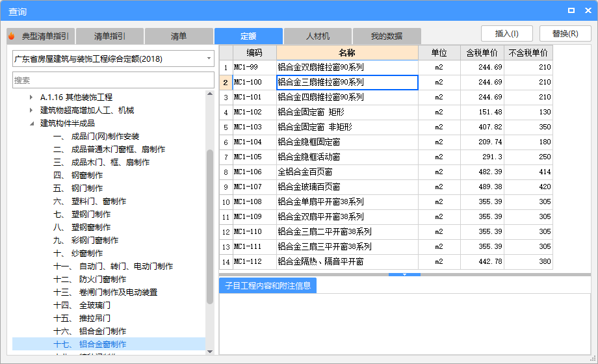Click the 编码 column header

click(254, 53)
